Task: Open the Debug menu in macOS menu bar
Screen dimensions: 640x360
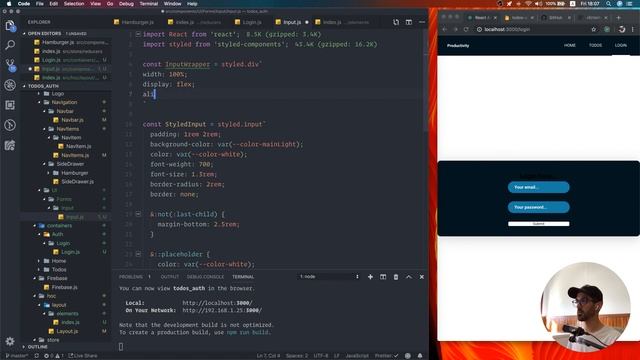Action: pyautogui.click(x=126, y=4)
